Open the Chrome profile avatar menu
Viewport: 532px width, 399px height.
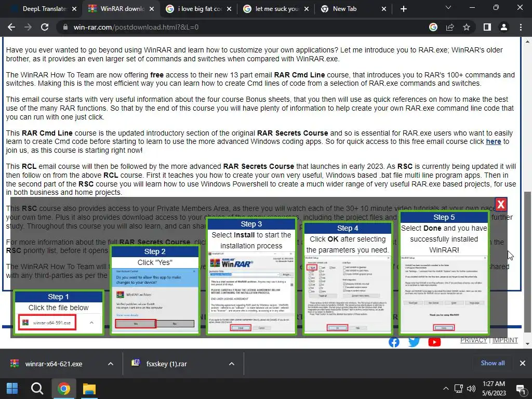(504, 27)
